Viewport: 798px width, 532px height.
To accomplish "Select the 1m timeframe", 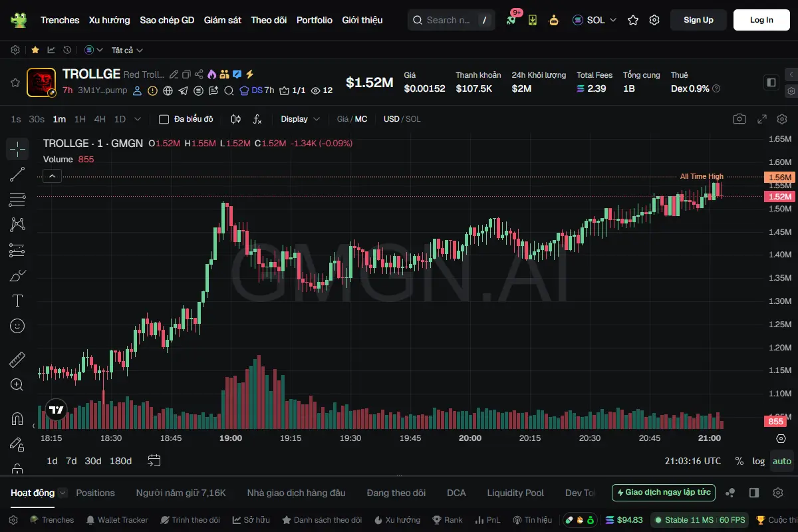I will (x=59, y=119).
